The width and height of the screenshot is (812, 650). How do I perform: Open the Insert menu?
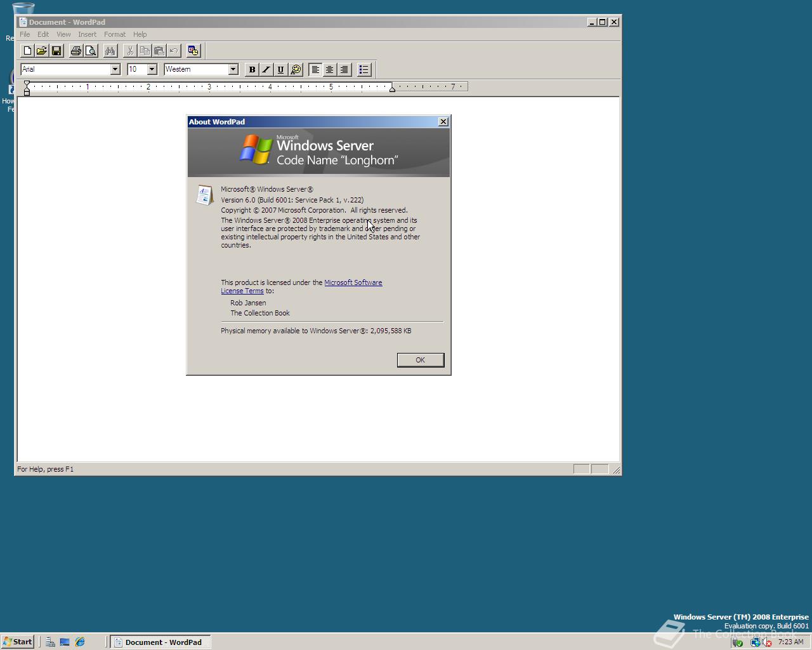88,34
